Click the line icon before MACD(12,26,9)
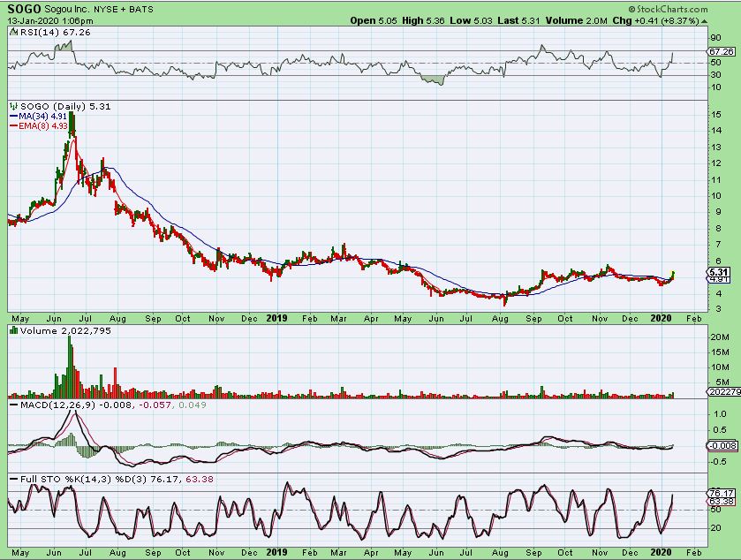Image resolution: width=741 pixels, height=560 pixels. (13, 405)
